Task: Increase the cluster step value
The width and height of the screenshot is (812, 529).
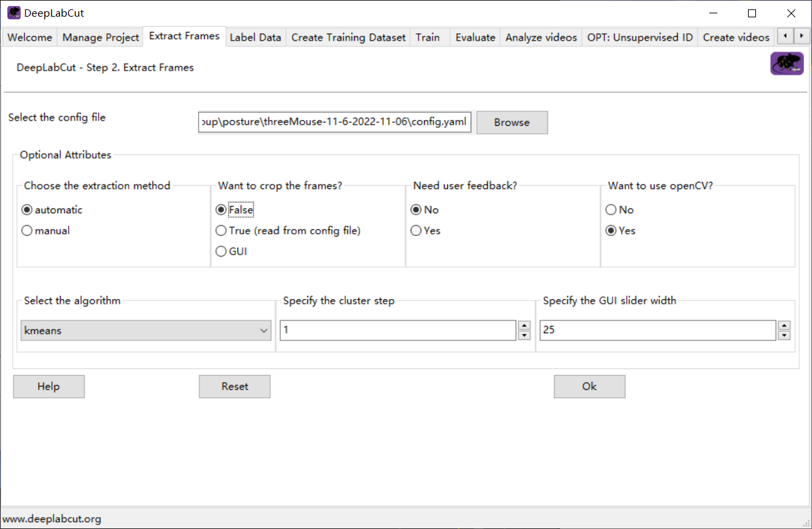Action: 524,326
